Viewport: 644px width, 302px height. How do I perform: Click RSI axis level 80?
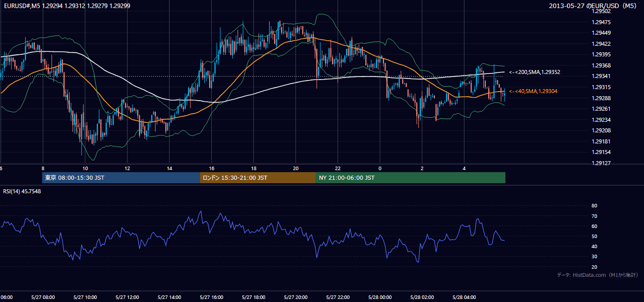(594, 206)
